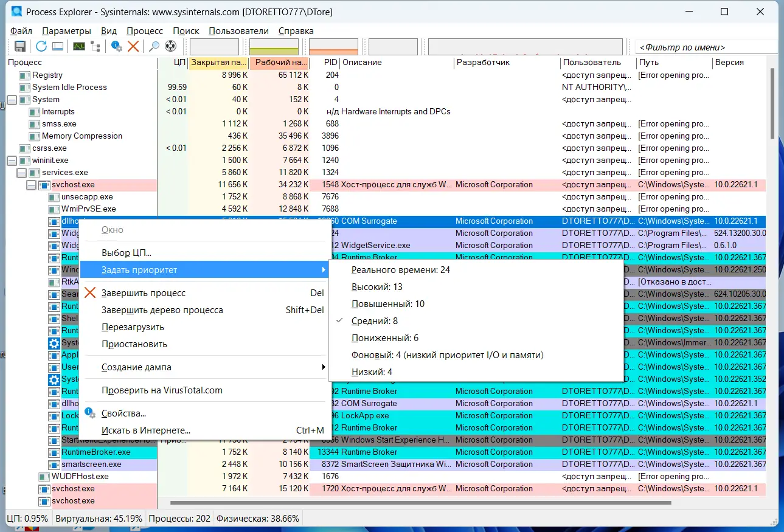Select the checked Средний: 8 priority
This screenshot has height=532, width=784.
(x=375, y=321)
